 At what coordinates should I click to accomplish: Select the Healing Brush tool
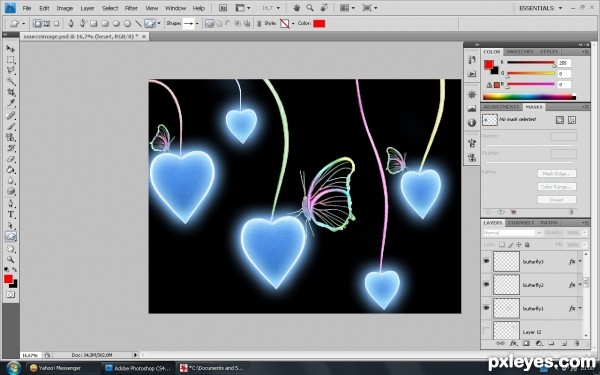click(x=10, y=116)
